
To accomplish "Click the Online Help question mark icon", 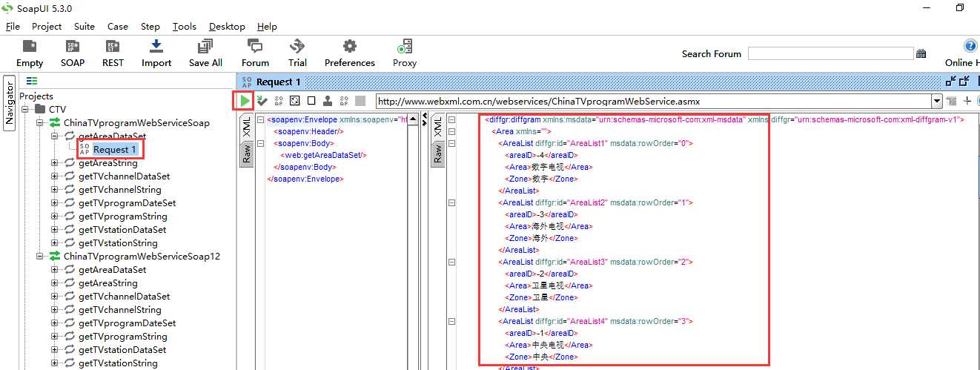I will tap(970, 46).
